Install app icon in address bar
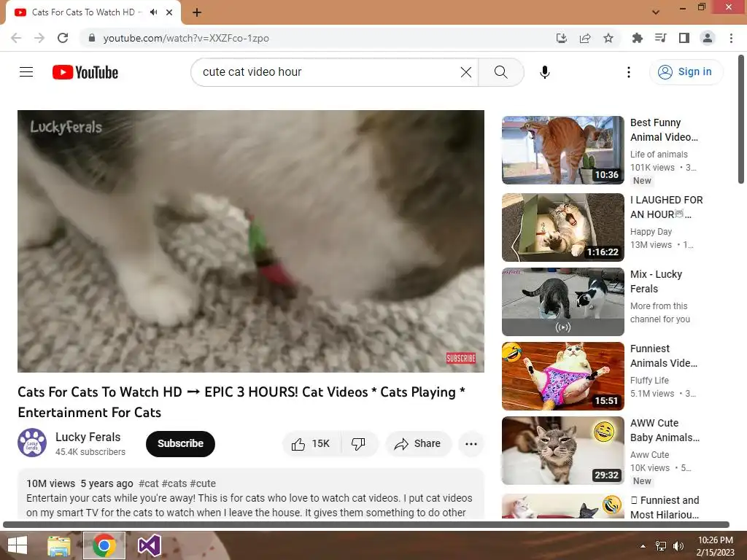 tap(562, 38)
